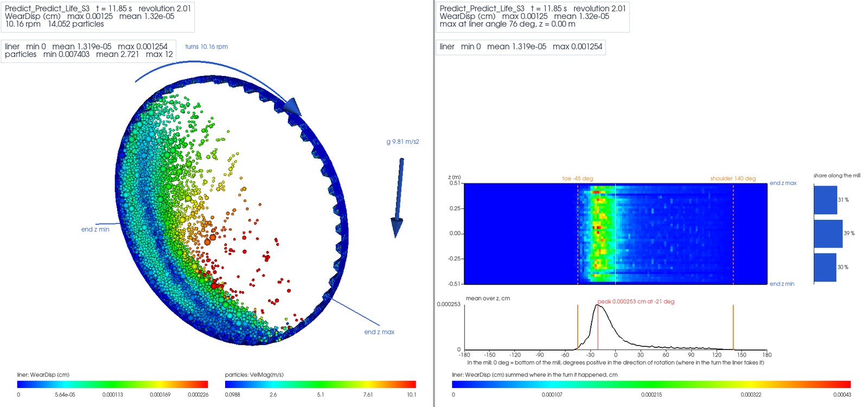This screenshot has width=868, height=407.
Task: Click the red "peak 0.000253 cm at -21 deg" label
Action: [x=636, y=301]
